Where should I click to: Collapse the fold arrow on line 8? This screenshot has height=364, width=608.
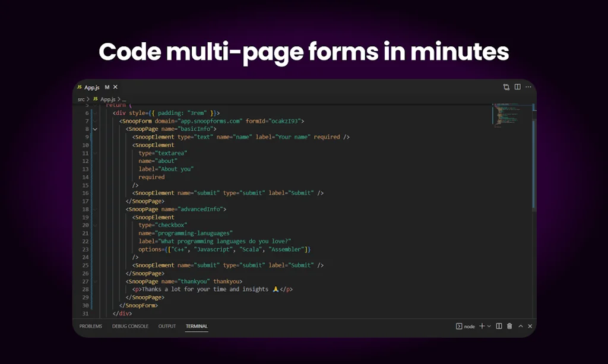click(x=95, y=129)
